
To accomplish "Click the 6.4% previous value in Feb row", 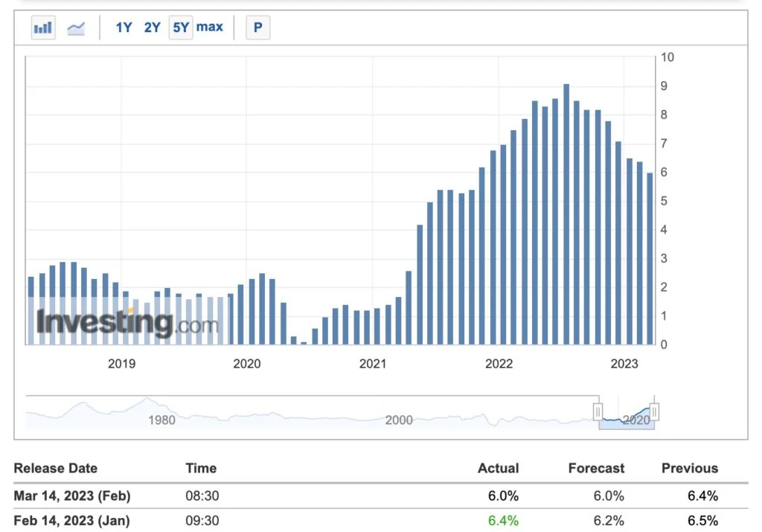I will coord(702,496).
